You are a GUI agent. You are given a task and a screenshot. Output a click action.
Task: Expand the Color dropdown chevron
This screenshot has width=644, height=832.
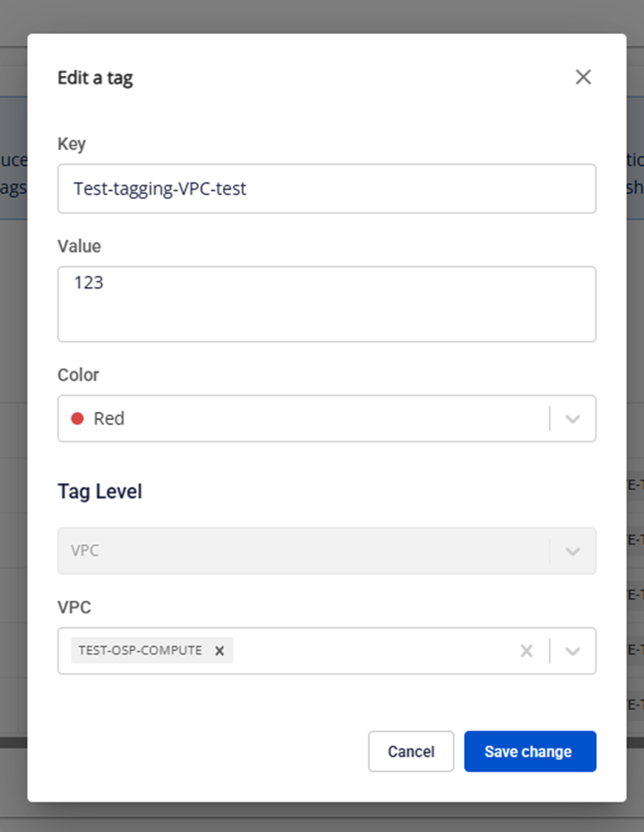coord(573,419)
